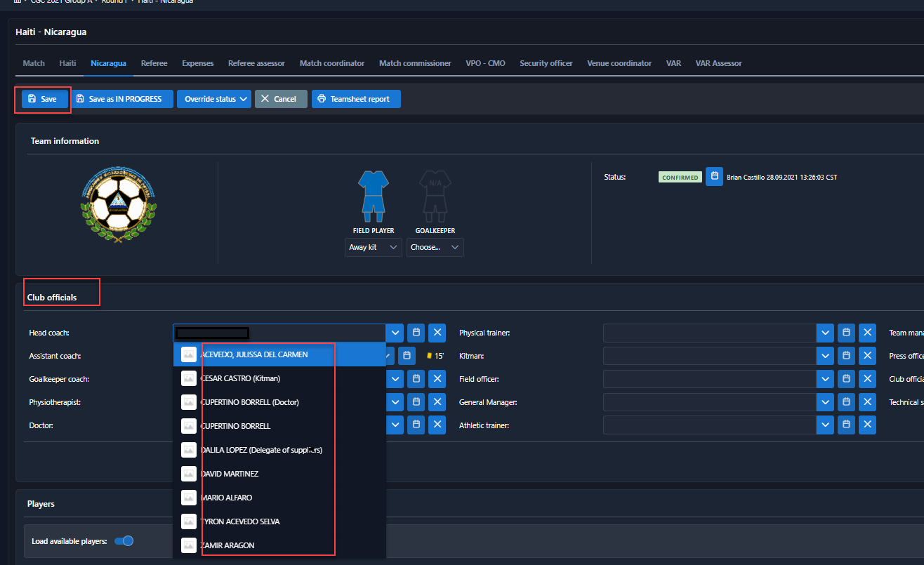Open the Away kit dropdown
Image resolution: width=924 pixels, height=565 pixels.
373,248
